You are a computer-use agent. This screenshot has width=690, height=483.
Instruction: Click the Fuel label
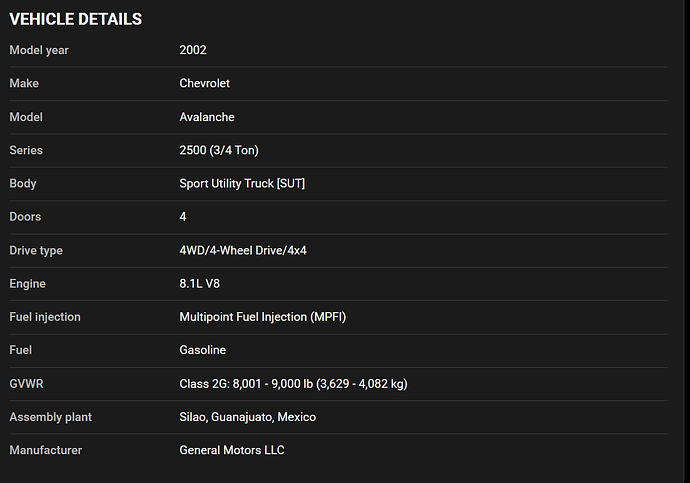21,350
